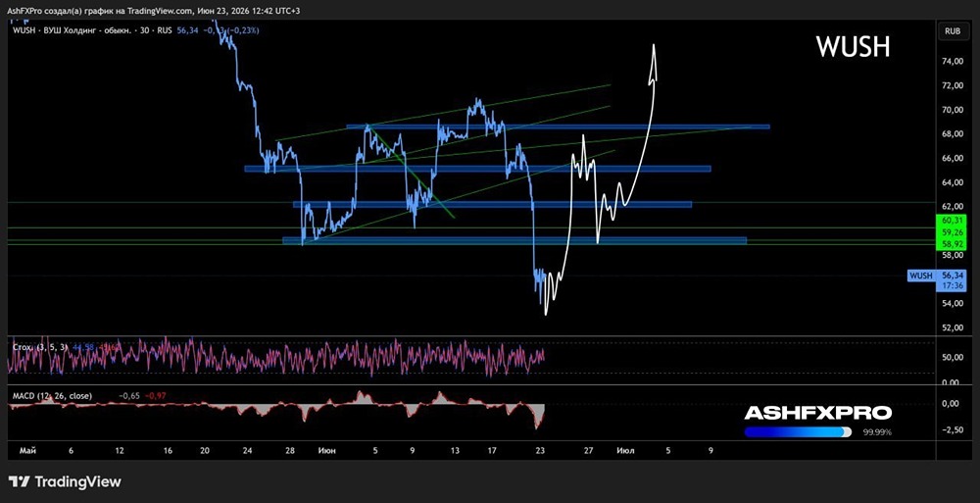The width and height of the screenshot is (980, 503).
Task: Click the green 60,31 price label
Action: click(952, 220)
